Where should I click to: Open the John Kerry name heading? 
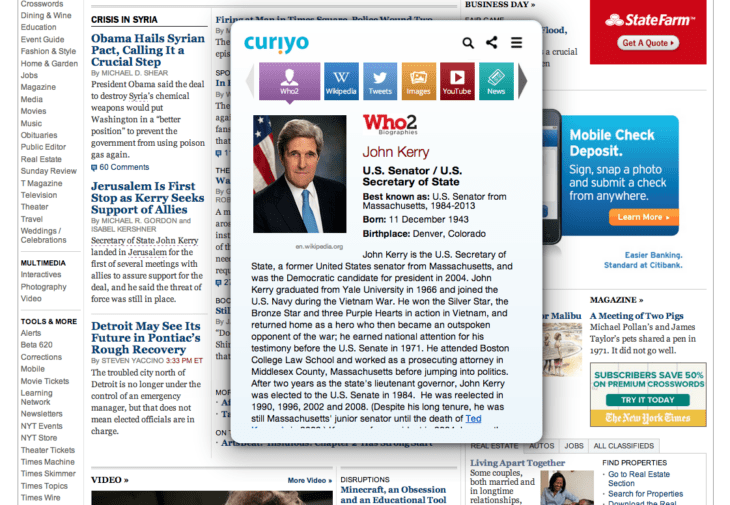point(396,152)
